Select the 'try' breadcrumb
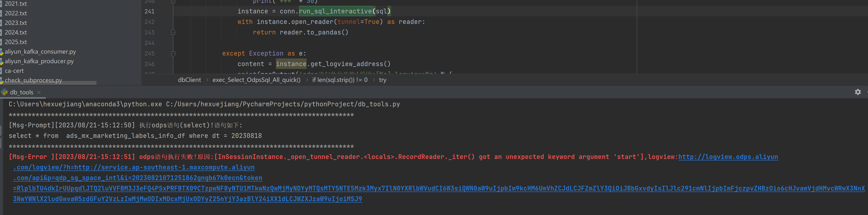The height and width of the screenshot is (215, 868). pos(382,80)
